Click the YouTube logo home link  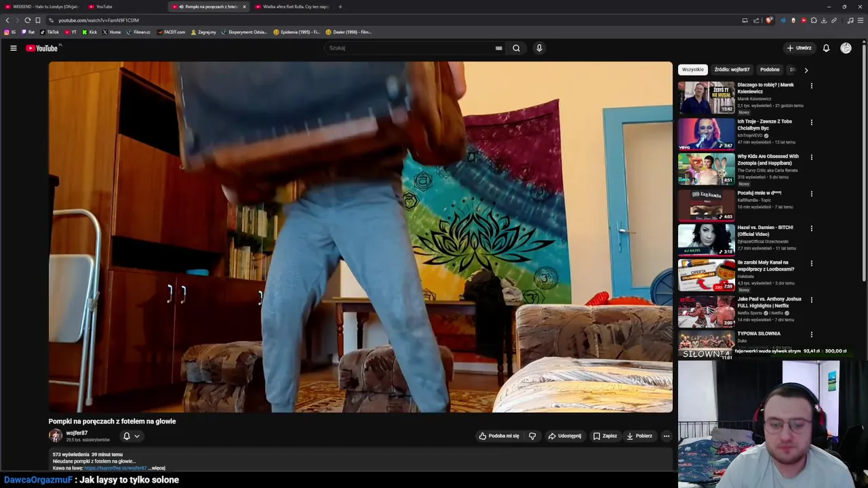pos(42,48)
